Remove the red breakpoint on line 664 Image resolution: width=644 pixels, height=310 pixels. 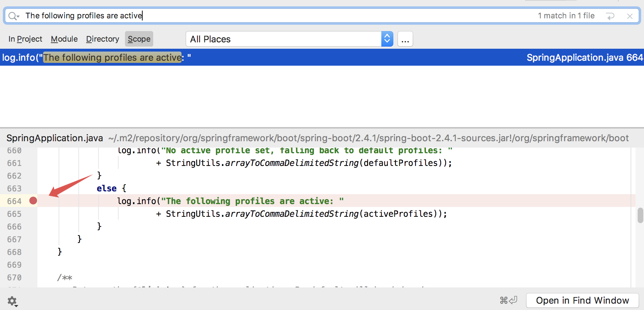33,201
